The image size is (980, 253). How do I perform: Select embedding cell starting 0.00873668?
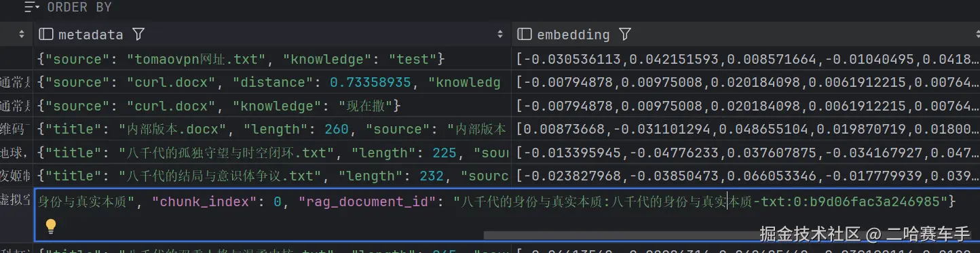[x=746, y=129]
